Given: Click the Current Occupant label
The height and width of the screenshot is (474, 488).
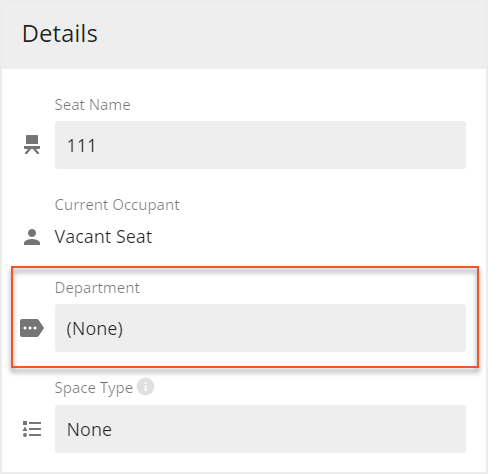Looking at the screenshot, I should (117, 205).
